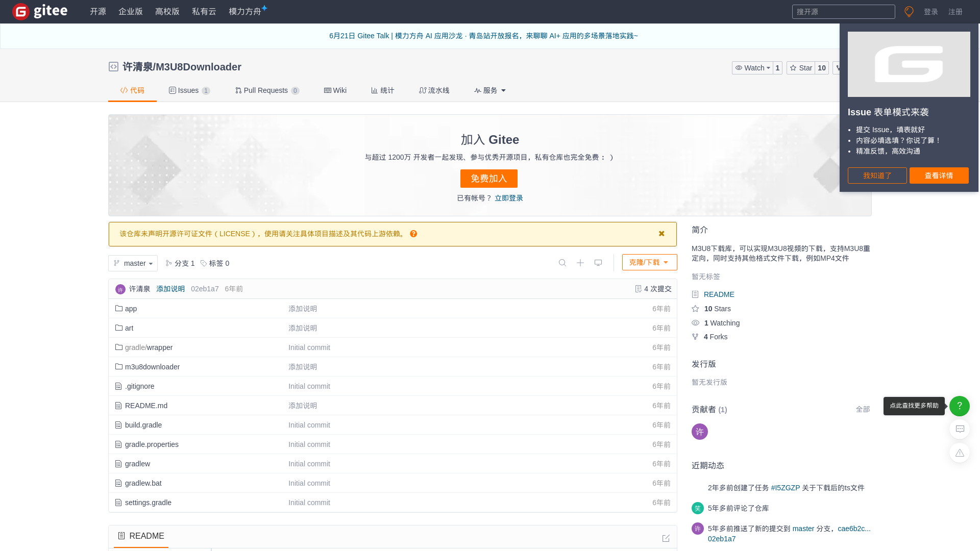Expand the 服务 menu tab

pyautogui.click(x=490, y=90)
